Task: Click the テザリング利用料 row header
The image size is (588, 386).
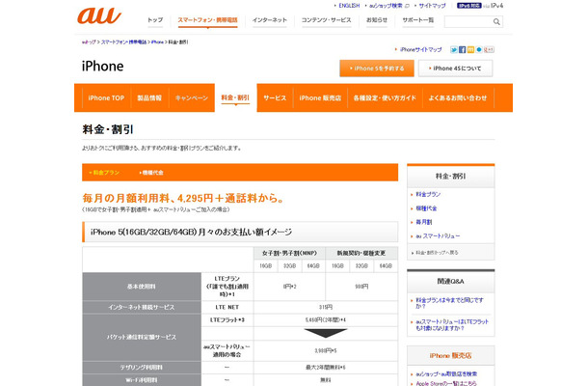Action: 142,368
